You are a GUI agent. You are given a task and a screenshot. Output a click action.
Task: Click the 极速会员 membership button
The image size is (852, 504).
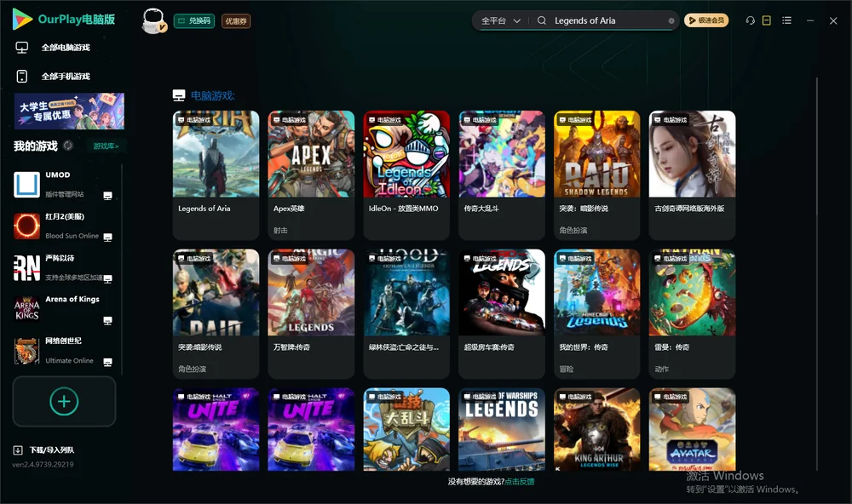click(x=706, y=20)
